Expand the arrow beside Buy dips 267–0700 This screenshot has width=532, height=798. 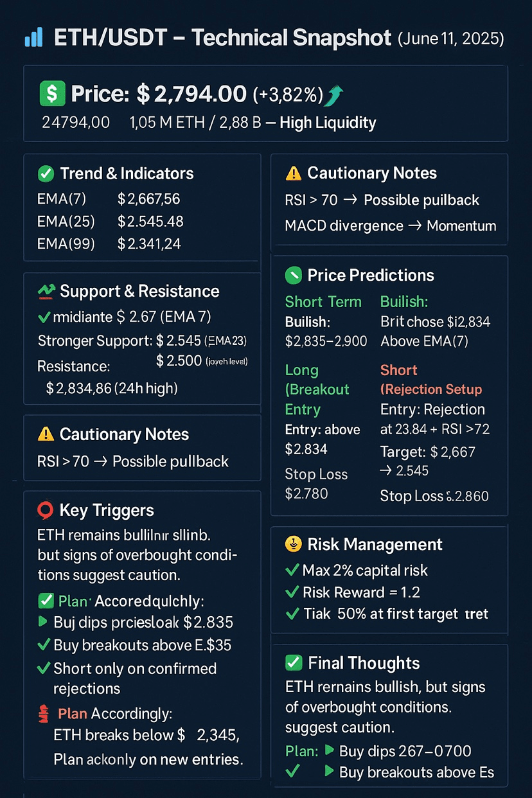tap(330, 750)
